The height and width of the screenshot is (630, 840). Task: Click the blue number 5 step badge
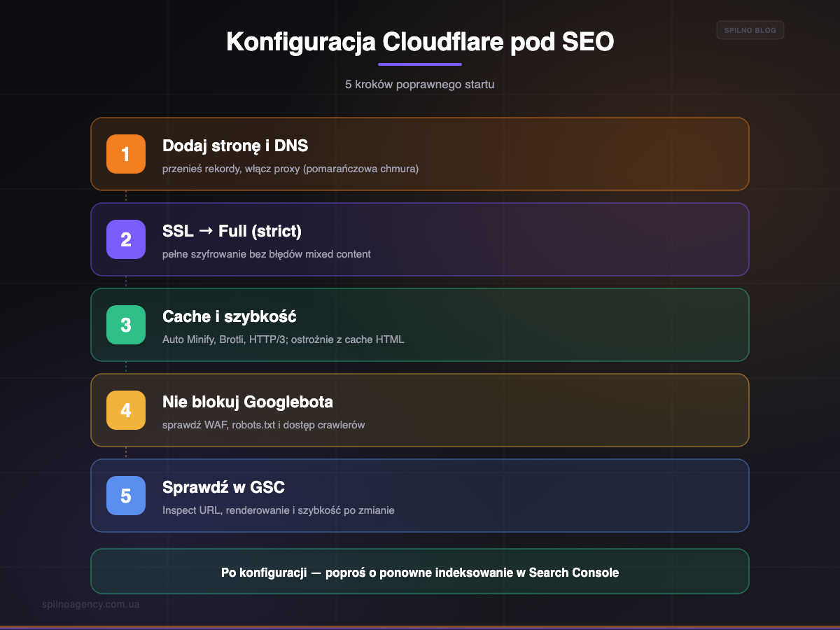[x=126, y=496]
